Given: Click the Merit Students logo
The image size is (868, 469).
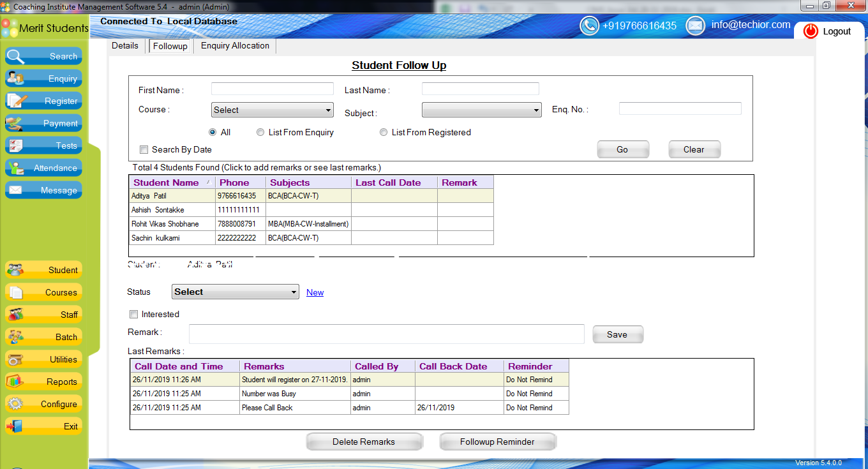Looking at the screenshot, I should point(45,28).
